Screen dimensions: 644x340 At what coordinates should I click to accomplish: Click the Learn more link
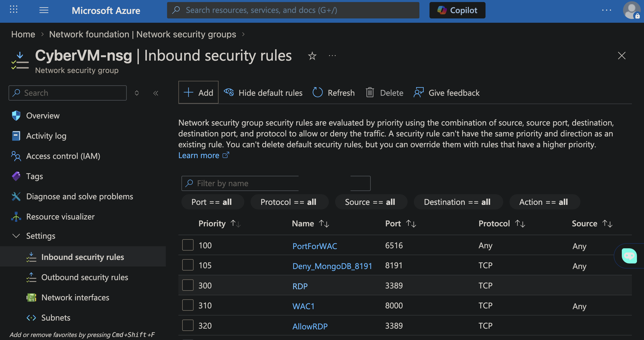click(x=199, y=155)
